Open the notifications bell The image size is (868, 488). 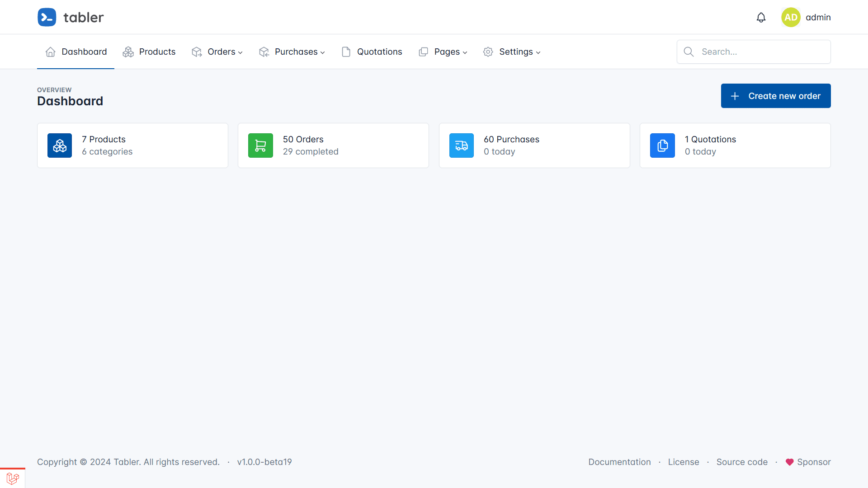(761, 17)
